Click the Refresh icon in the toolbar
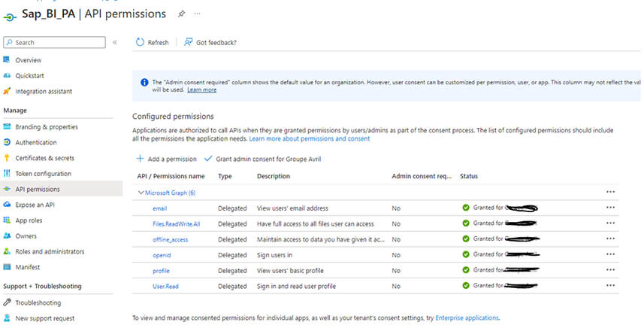Screen dimensions: 644x328 click(140, 42)
